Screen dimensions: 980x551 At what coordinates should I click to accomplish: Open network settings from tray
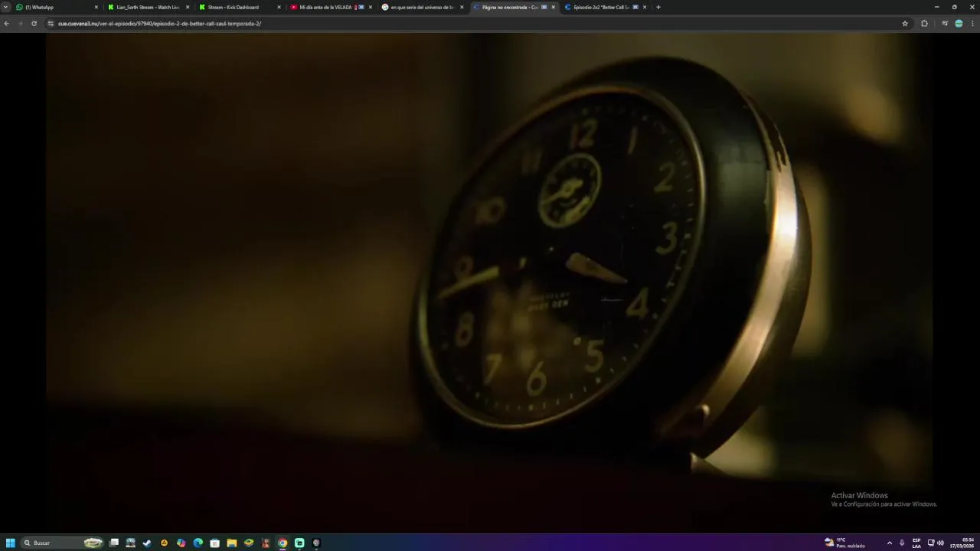click(931, 543)
